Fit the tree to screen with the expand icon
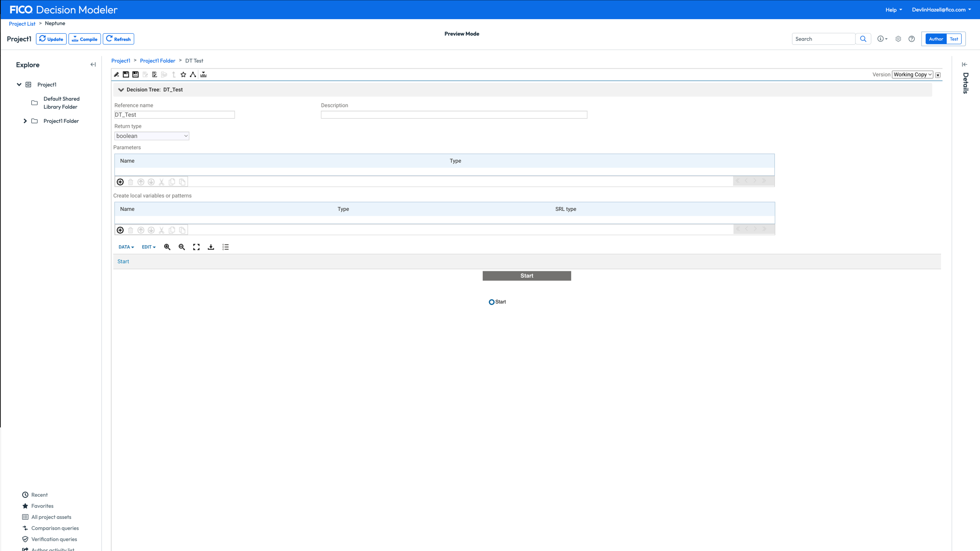Screen dimensions: 980x551 [x=196, y=247]
